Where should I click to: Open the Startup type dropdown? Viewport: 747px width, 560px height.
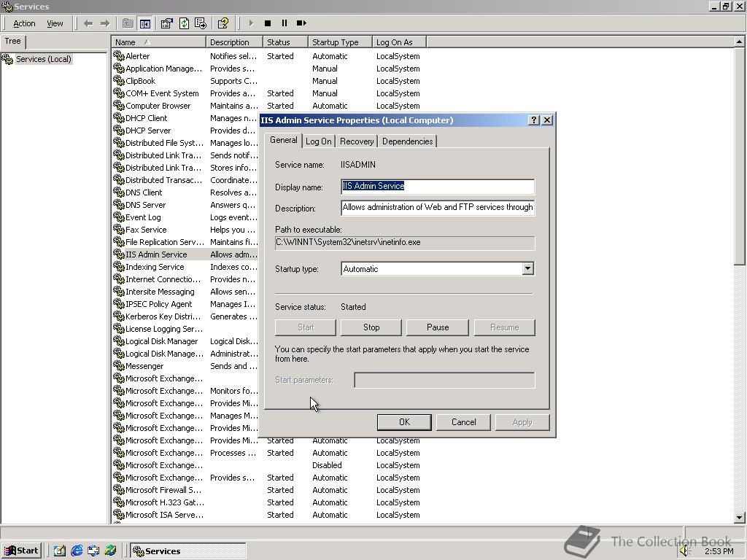coord(527,269)
